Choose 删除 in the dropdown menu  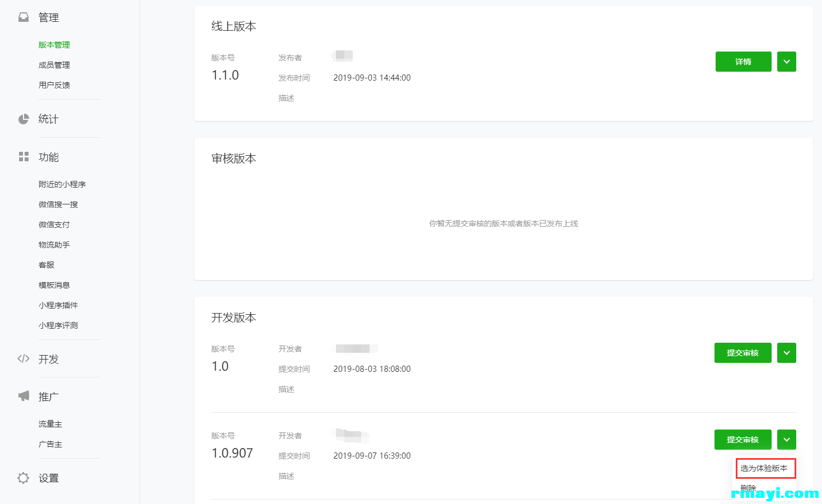748,488
